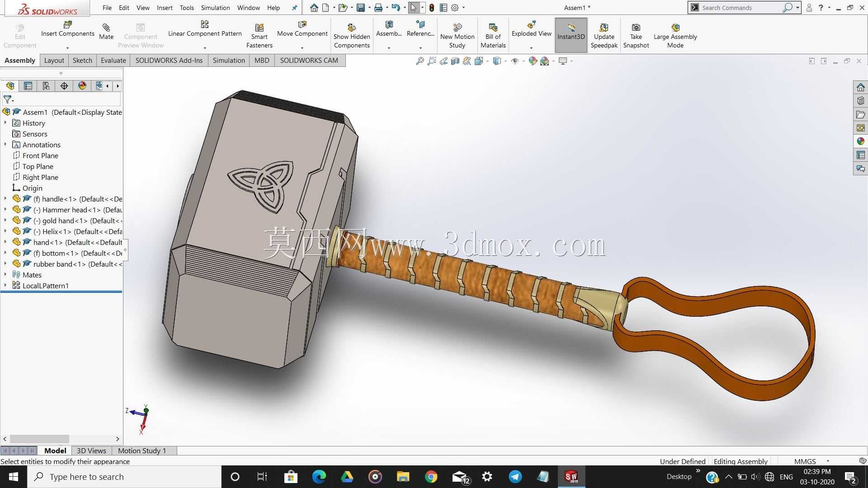Click Rebuild traffic light icon
This screenshot has height=488, width=868.
pos(432,8)
